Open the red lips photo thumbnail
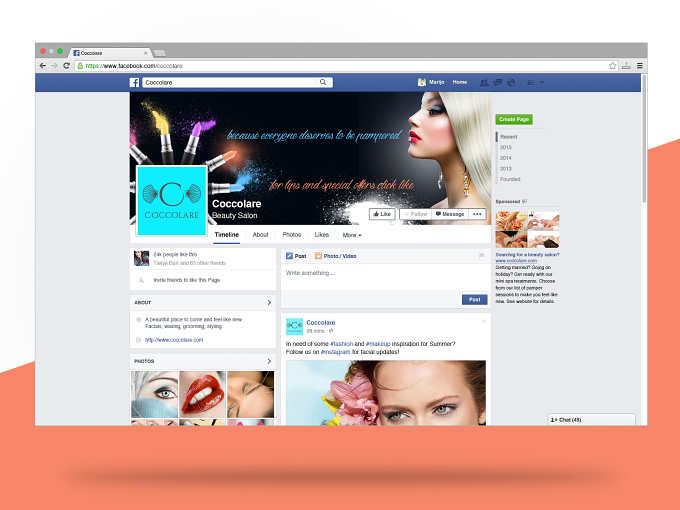Screen dimensions: 680x510 (x=203, y=395)
